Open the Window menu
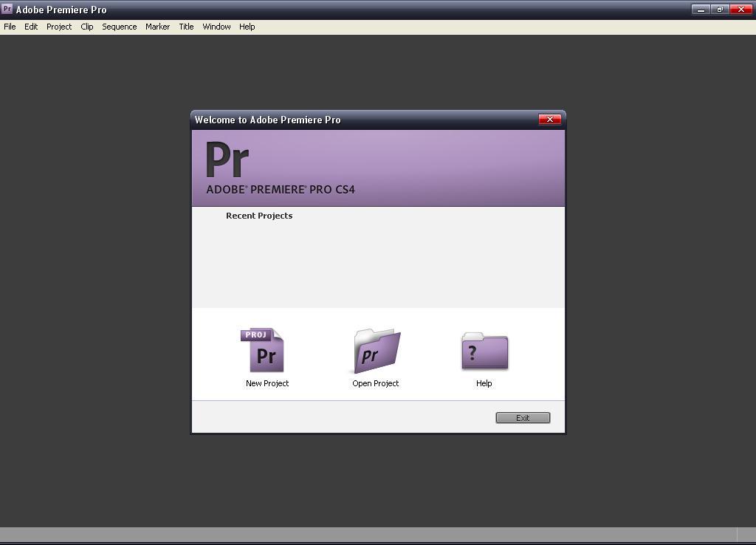756x545 pixels. coord(216,27)
